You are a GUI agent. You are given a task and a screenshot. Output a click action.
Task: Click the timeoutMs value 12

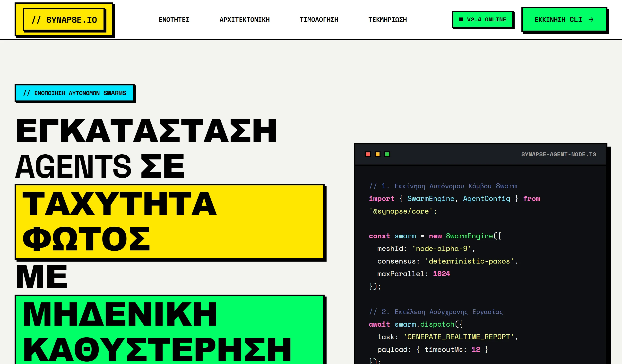[476, 349]
